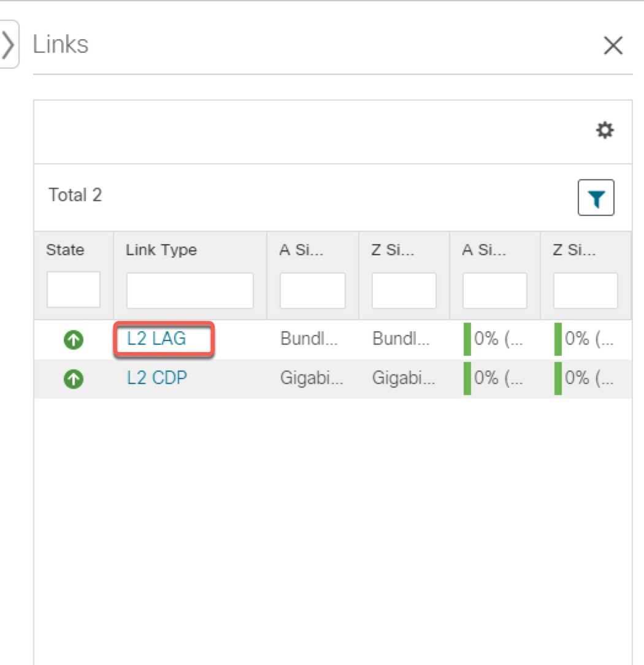Click the Total 2 label
This screenshot has height=665, width=644.
(75, 194)
